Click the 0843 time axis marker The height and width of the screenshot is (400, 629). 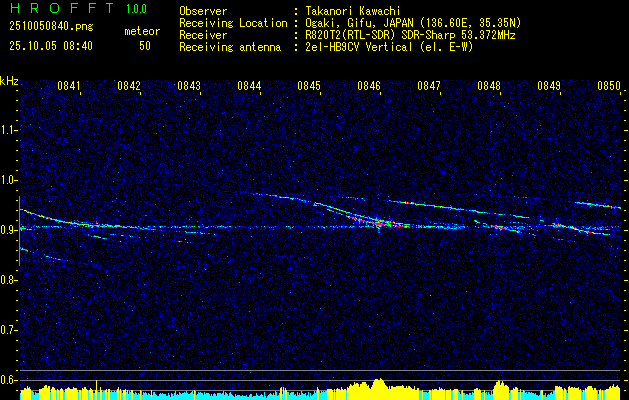189,86
